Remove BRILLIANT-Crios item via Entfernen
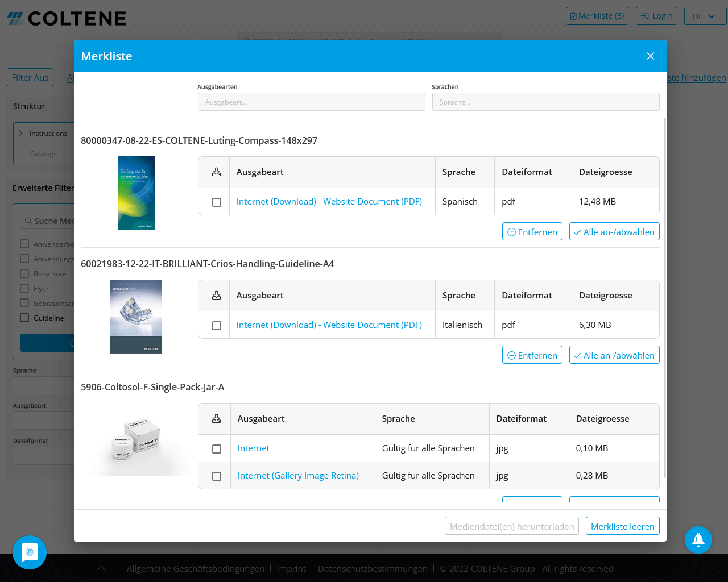 tap(532, 355)
